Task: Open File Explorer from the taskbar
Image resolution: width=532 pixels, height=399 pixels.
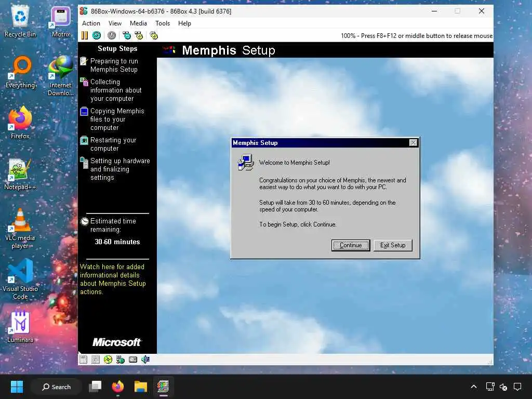Action: point(140,387)
